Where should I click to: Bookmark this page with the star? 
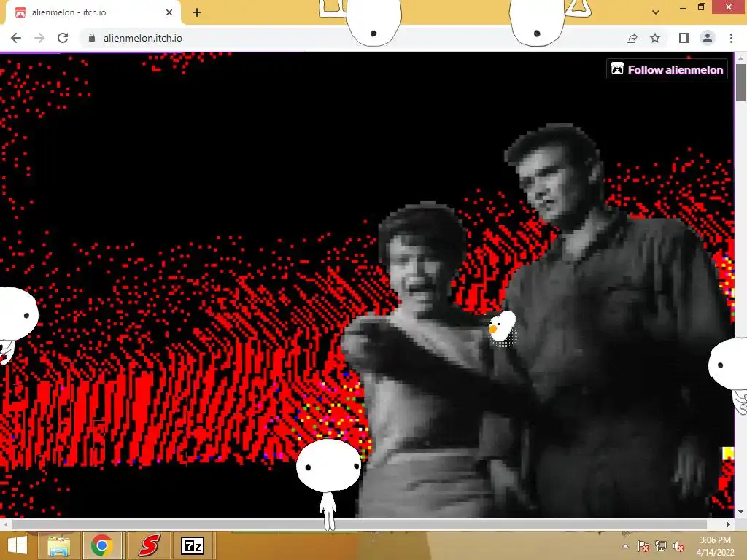[x=655, y=38]
